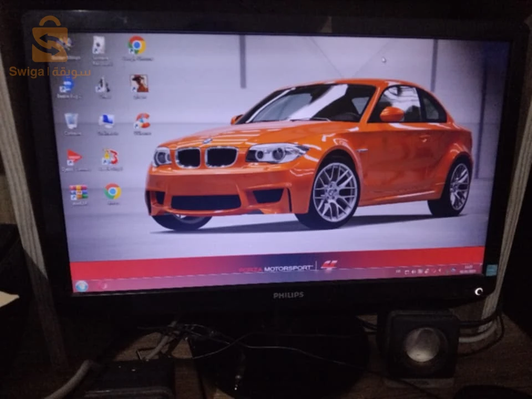Open the chess pieces game shortcut
The height and width of the screenshot is (399, 532).
pyautogui.click(x=102, y=85)
